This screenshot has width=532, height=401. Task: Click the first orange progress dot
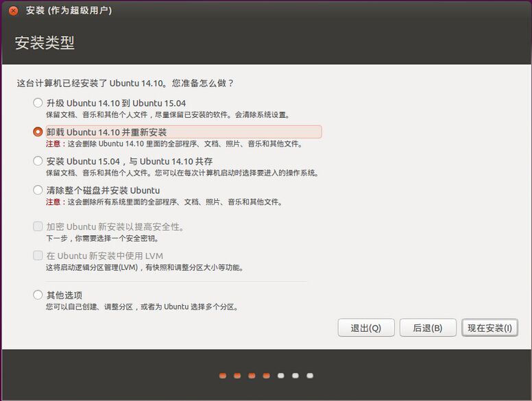pyautogui.click(x=223, y=376)
